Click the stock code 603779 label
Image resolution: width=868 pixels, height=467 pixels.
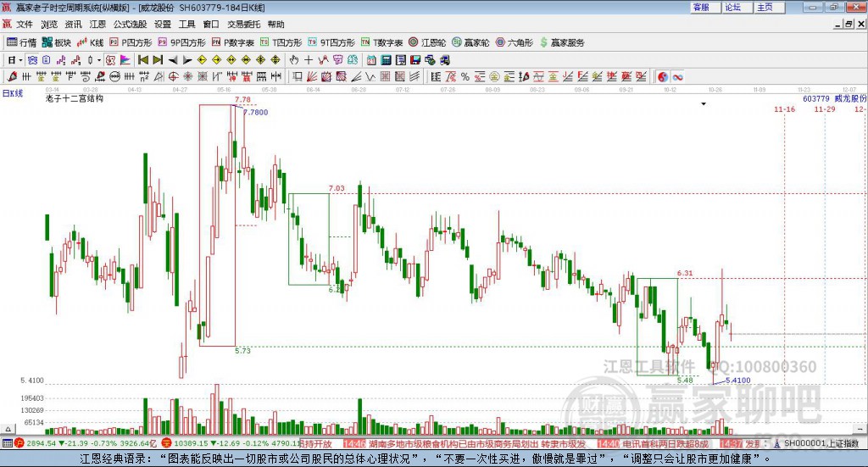click(x=816, y=98)
